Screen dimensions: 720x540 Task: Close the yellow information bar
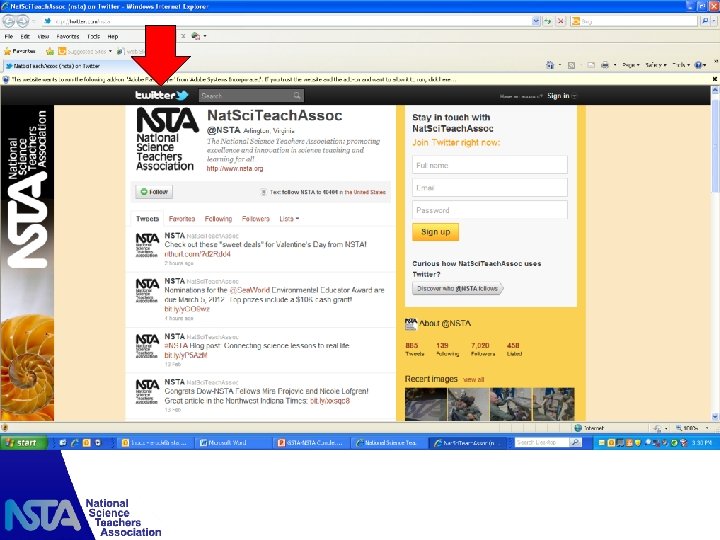click(714, 79)
